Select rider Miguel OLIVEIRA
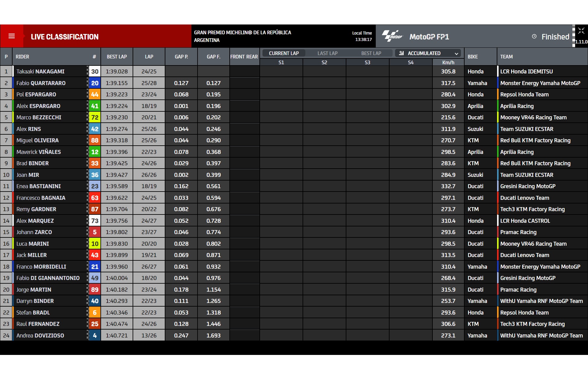This screenshot has height=369, width=588. pos(37,140)
